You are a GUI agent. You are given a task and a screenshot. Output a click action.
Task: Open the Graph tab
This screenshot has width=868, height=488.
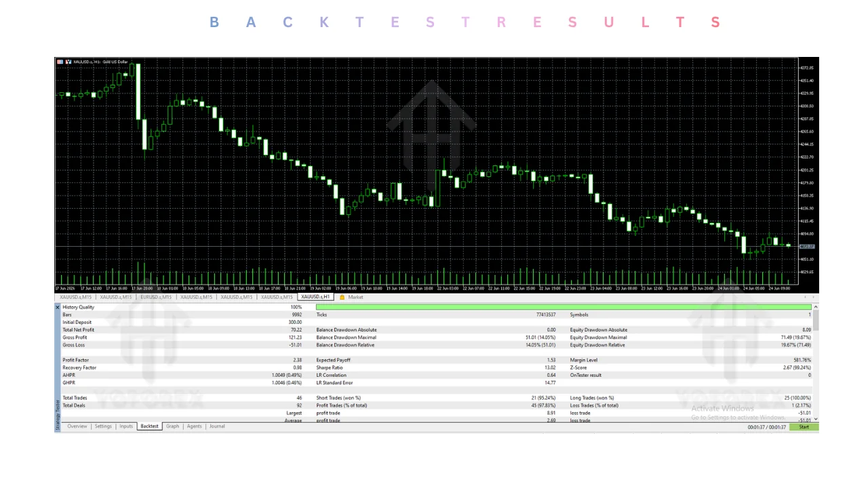172,426
